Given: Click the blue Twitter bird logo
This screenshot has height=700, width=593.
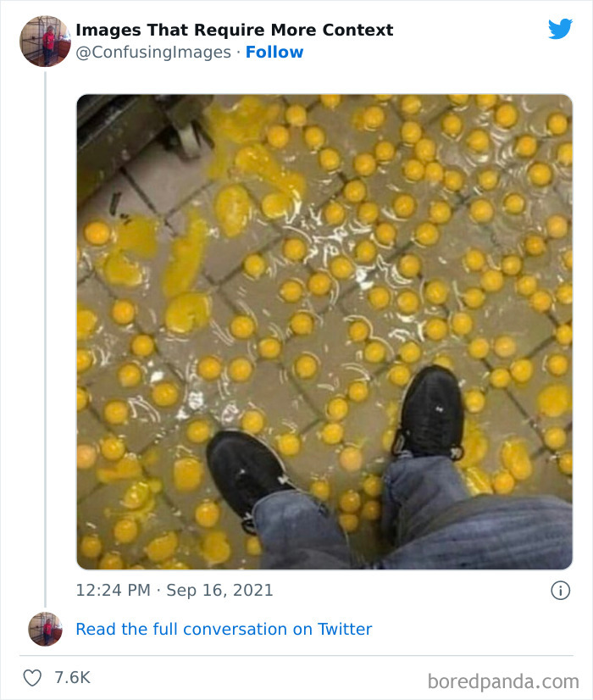Looking at the screenshot, I should pos(561,29).
